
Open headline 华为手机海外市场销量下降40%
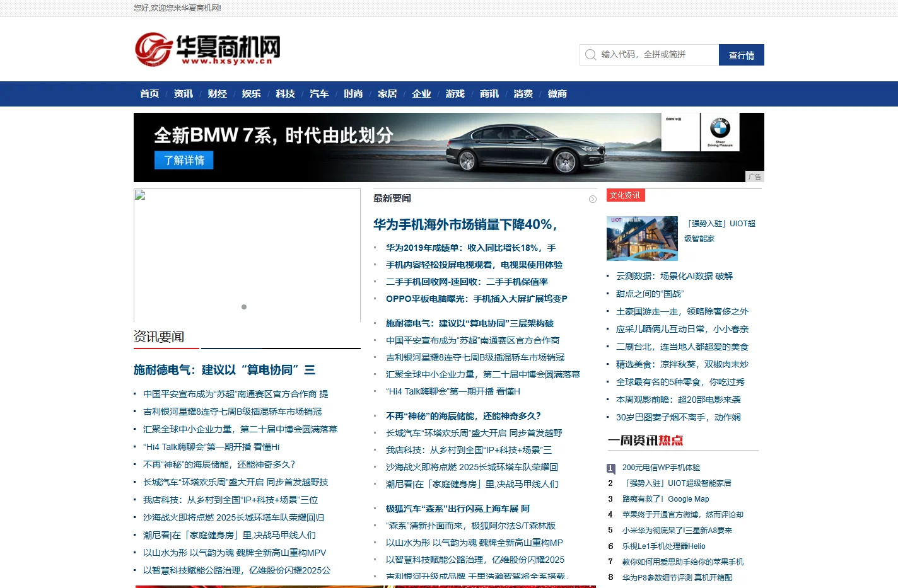[465, 224]
